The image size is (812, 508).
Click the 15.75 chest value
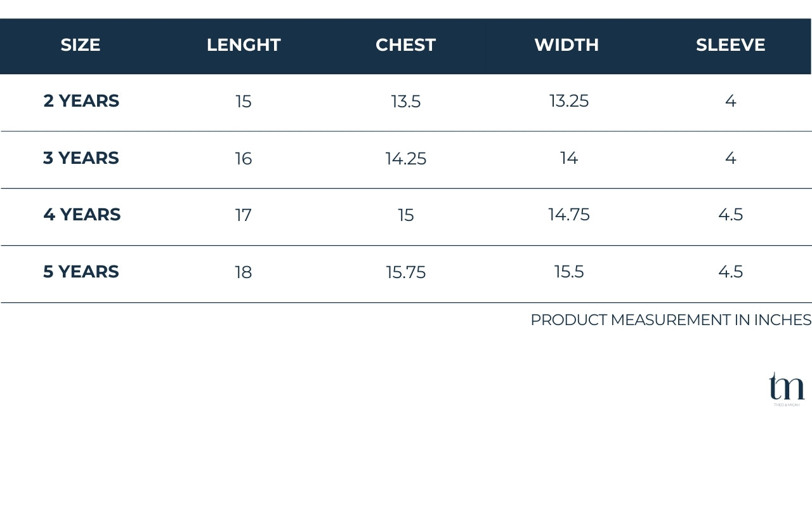point(406,272)
